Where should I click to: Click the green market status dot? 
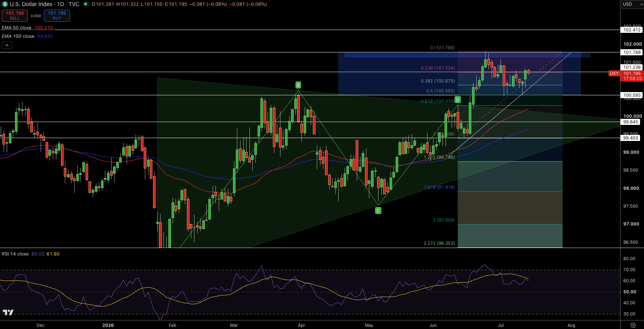pyautogui.click(x=85, y=4)
